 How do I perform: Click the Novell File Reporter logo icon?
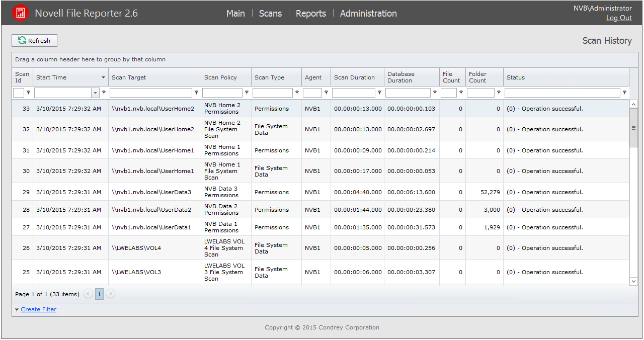tap(21, 13)
